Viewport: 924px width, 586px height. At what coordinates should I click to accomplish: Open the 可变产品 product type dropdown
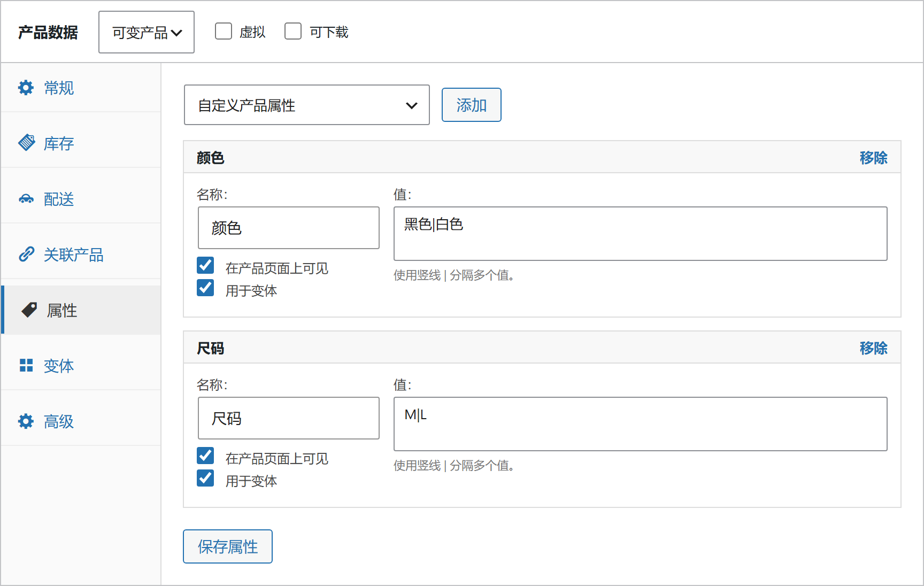click(x=147, y=32)
